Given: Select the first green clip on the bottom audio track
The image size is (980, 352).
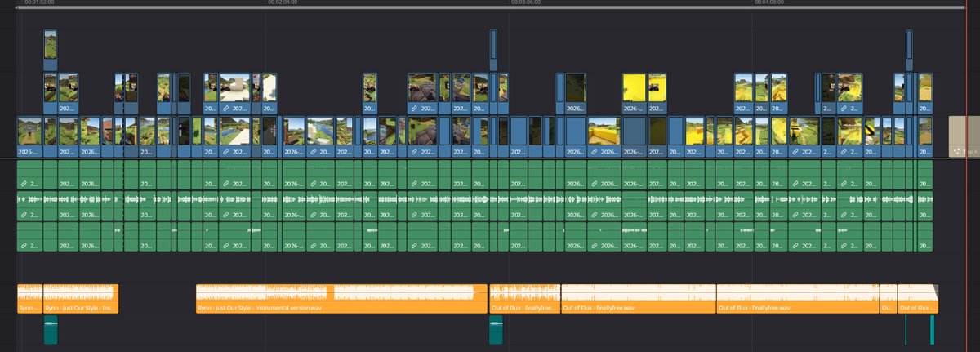Looking at the screenshot, I should 30,237.
